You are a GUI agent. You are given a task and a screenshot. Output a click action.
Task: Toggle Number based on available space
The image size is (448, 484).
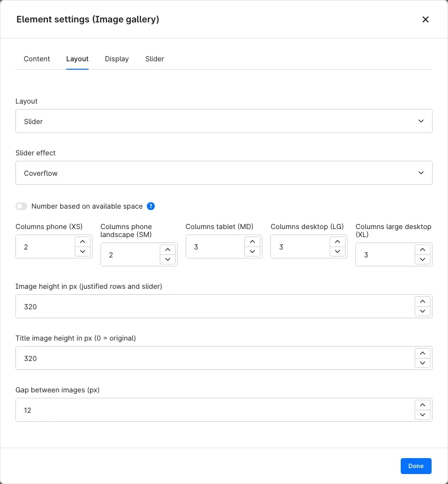point(21,206)
